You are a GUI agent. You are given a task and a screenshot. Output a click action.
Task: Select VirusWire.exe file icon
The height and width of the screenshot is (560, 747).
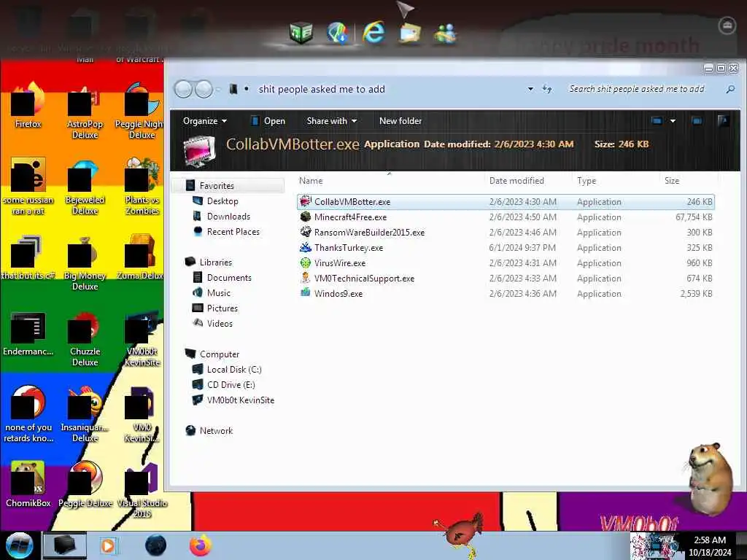click(306, 262)
